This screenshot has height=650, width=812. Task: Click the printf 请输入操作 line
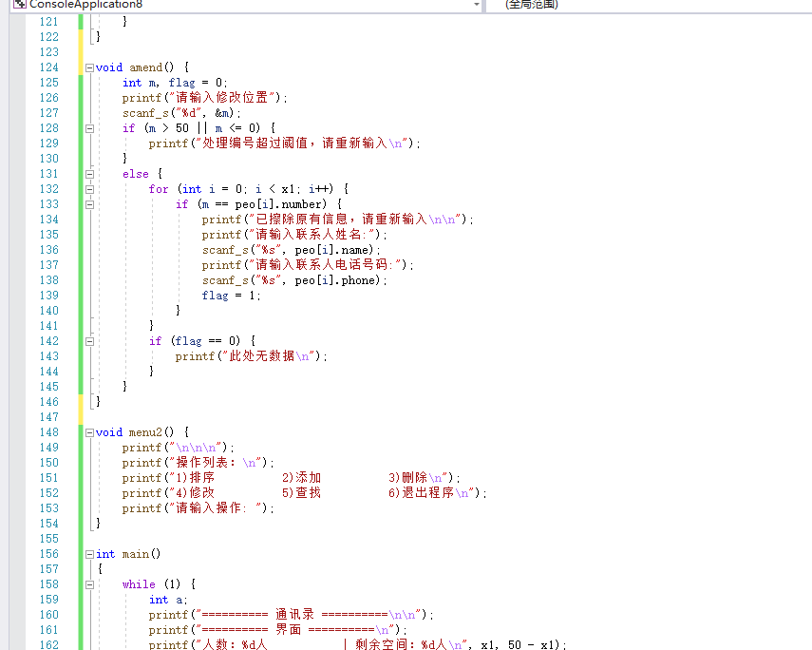[198, 508]
